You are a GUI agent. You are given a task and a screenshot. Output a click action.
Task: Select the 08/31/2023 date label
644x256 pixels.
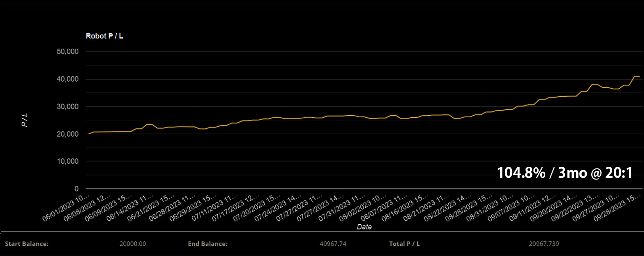[x=489, y=208]
